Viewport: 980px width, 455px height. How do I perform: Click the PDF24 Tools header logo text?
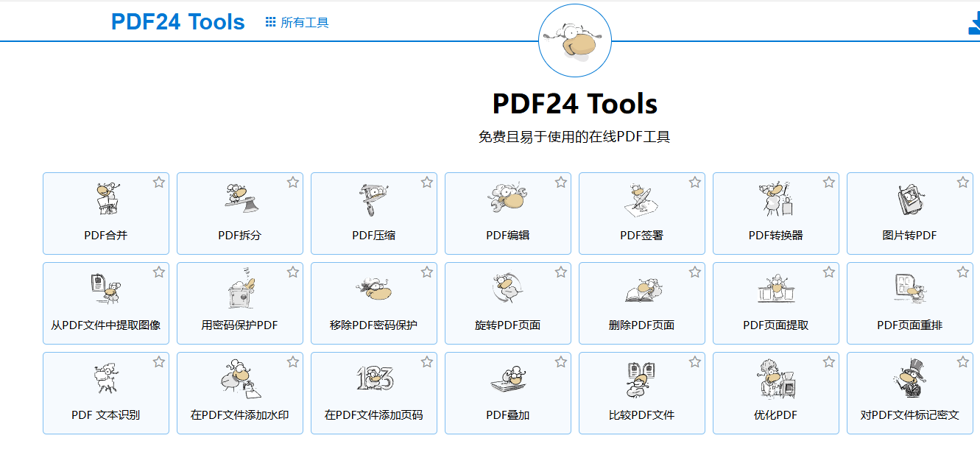click(178, 22)
